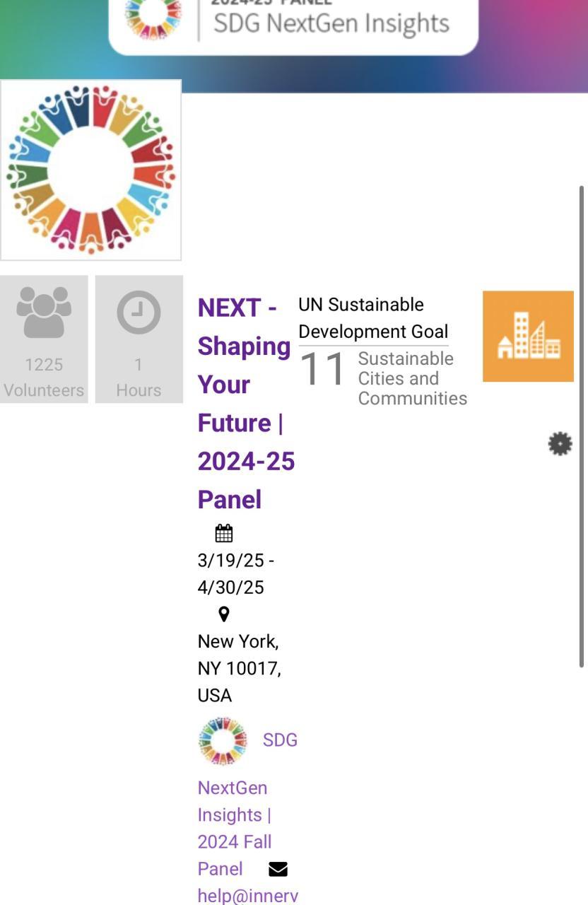The width and height of the screenshot is (588, 905).
Task: Click the UN Sustainable Development Goal heading
Action: [373, 318]
